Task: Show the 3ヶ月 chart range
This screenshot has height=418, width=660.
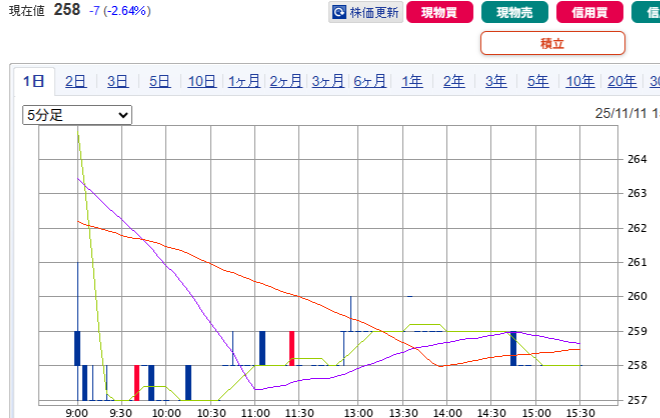Action: click(328, 82)
